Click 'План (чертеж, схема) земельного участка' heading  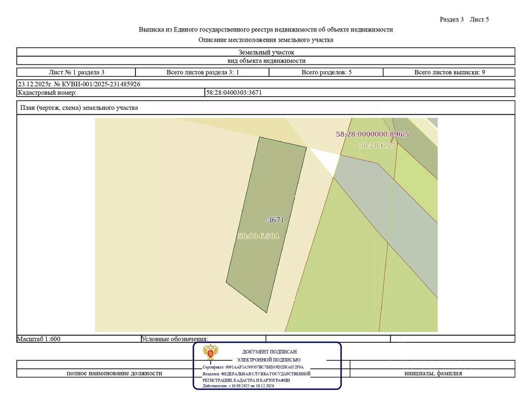(79, 108)
